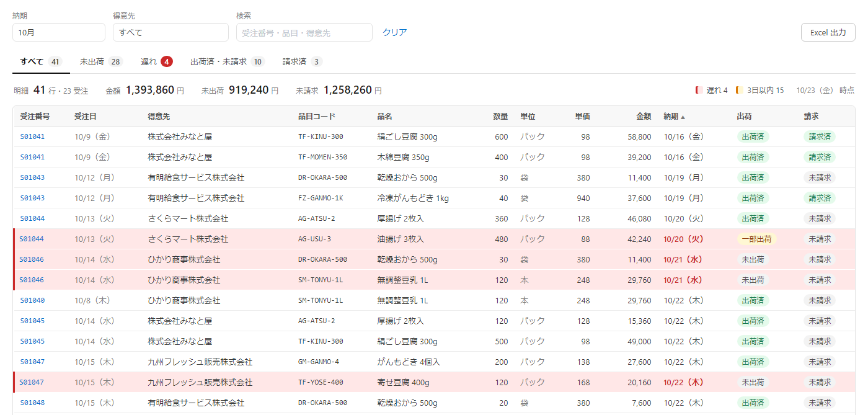Open order S01040 link

pyautogui.click(x=32, y=300)
